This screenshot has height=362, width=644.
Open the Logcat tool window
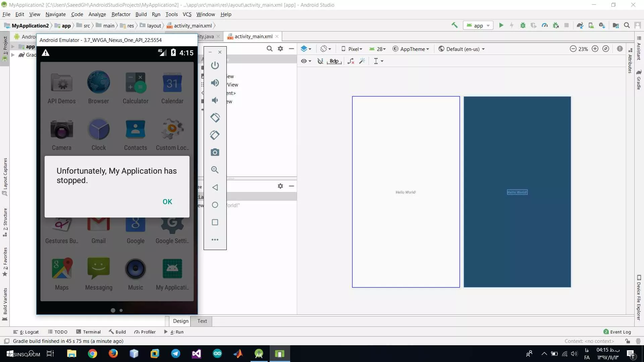tap(26, 332)
